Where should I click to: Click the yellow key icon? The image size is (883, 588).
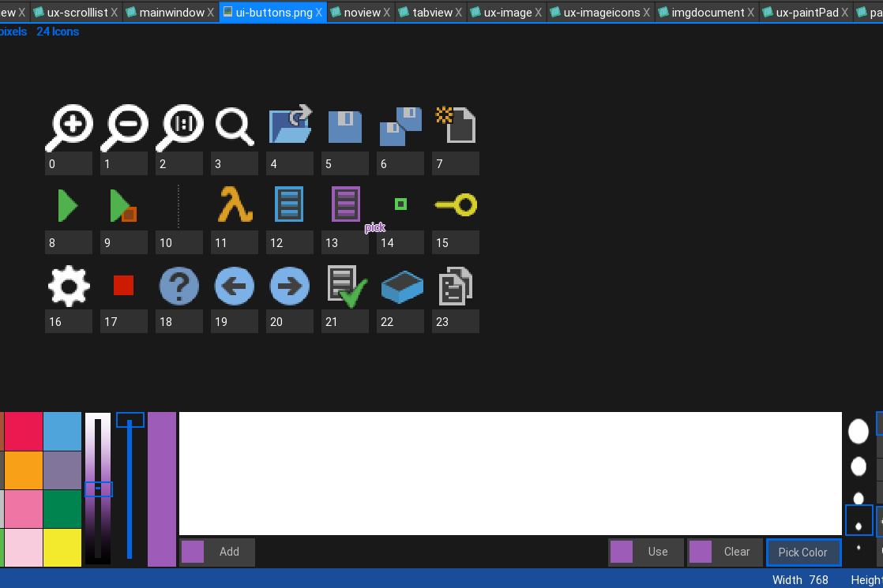click(456, 206)
